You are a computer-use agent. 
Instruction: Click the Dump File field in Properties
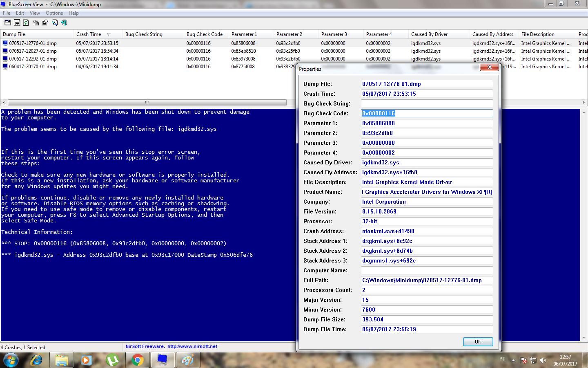point(427,84)
